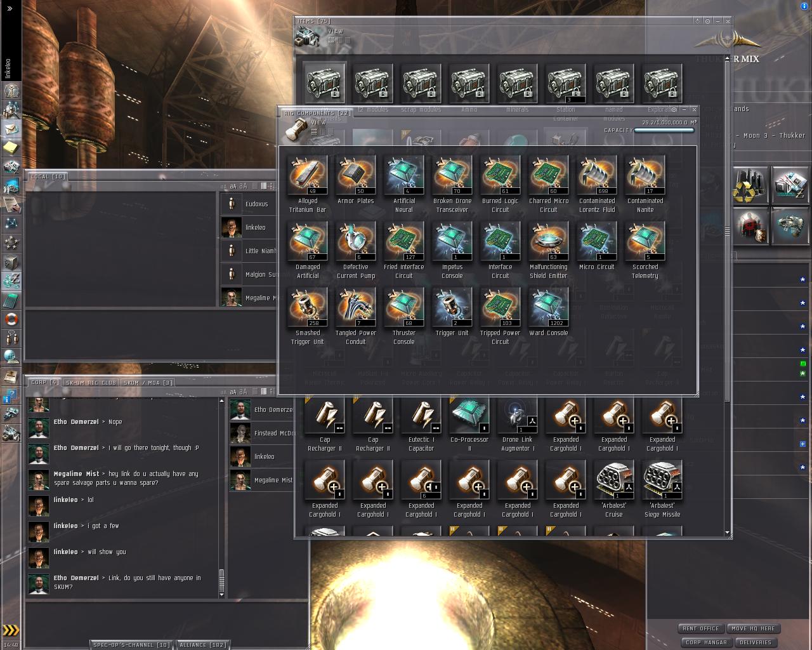Switch Items window to list view
This screenshot has width=812, height=650.
click(346, 41)
